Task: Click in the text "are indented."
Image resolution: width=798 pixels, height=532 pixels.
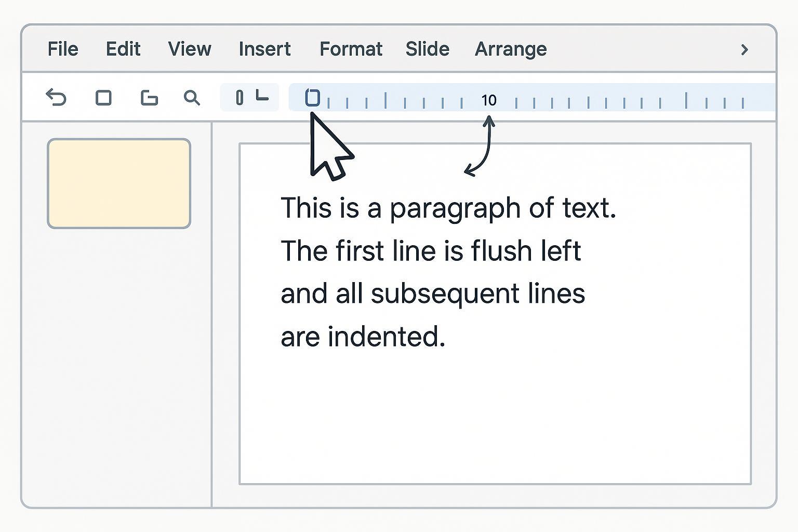Action: click(363, 337)
